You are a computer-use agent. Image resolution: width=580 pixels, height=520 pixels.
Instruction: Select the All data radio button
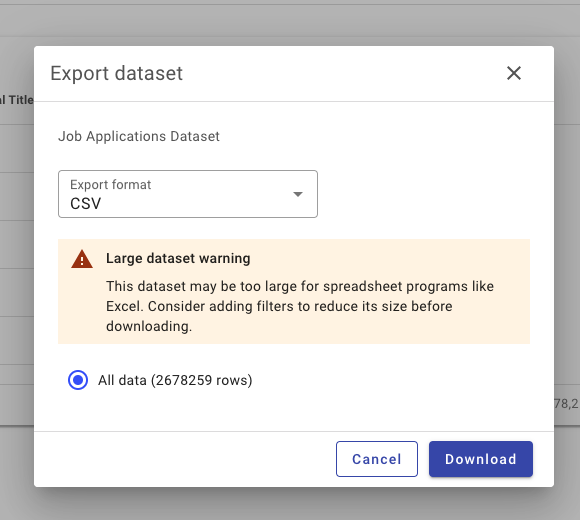78,380
